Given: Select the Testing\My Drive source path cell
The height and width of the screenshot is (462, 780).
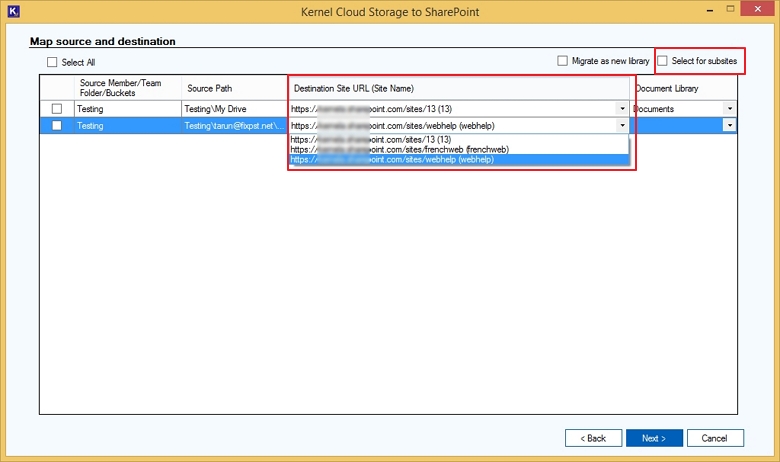Looking at the screenshot, I should (234, 108).
